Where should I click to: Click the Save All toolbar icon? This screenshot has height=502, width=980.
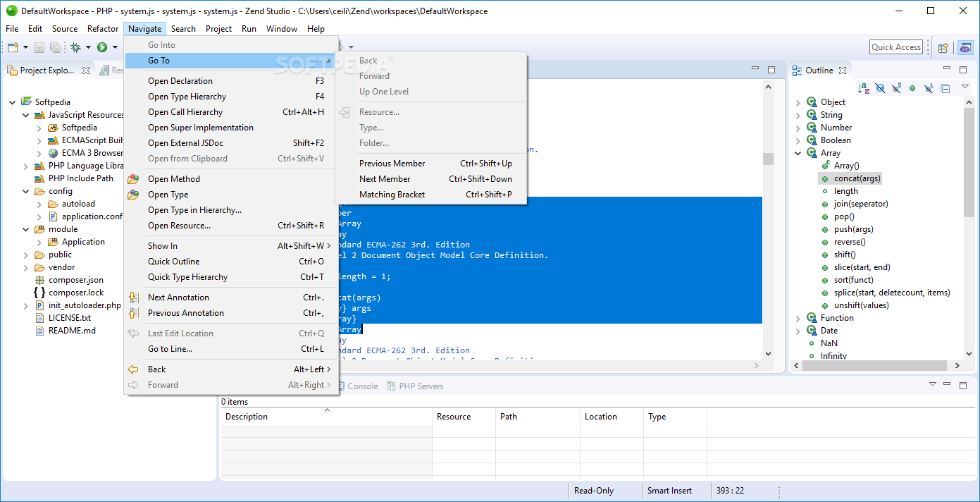[x=55, y=47]
